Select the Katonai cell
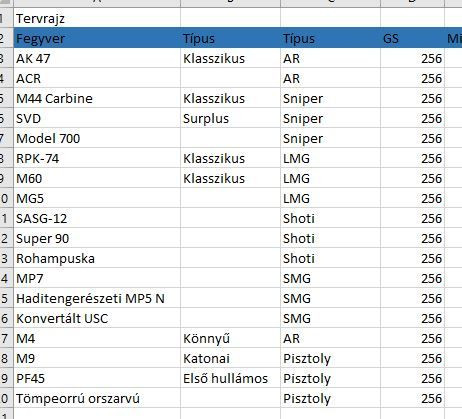The width and height of the screenshot is (462, 419). (x=230, y=358)
